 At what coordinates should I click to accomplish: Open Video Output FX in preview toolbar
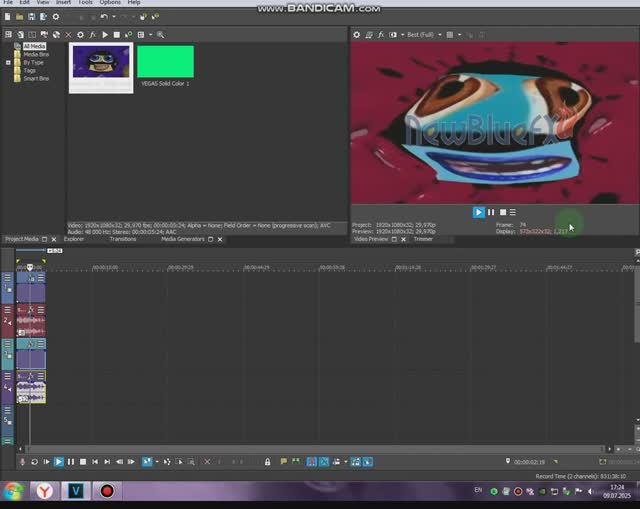pos(381,35)
